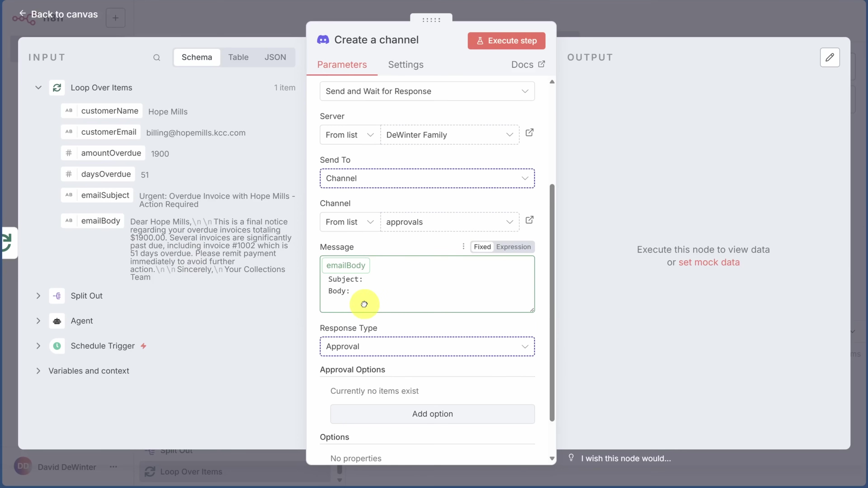
Task: Click the Discord icon beside Create a channel
Action: point(323,40)
